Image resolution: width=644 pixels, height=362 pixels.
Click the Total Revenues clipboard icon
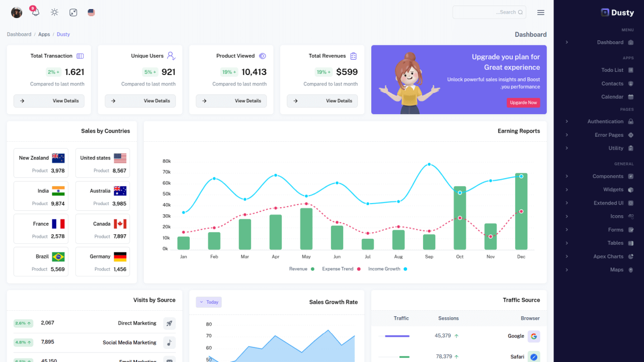[x=354, y=56]
